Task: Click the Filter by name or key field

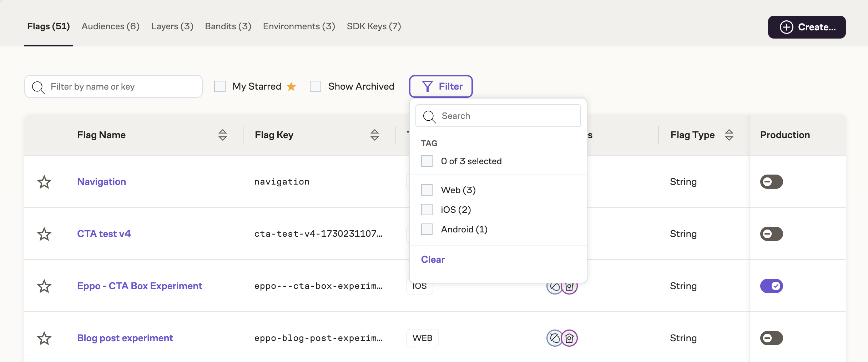Action: click(113, 86)
